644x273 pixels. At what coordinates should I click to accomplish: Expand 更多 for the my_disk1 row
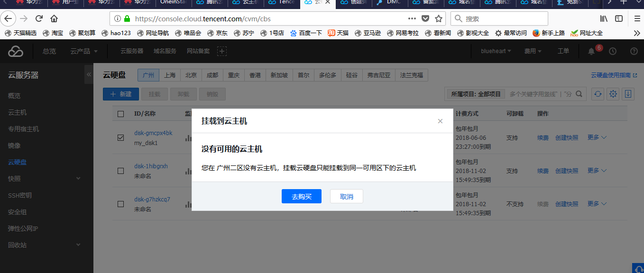click(597, 137)
